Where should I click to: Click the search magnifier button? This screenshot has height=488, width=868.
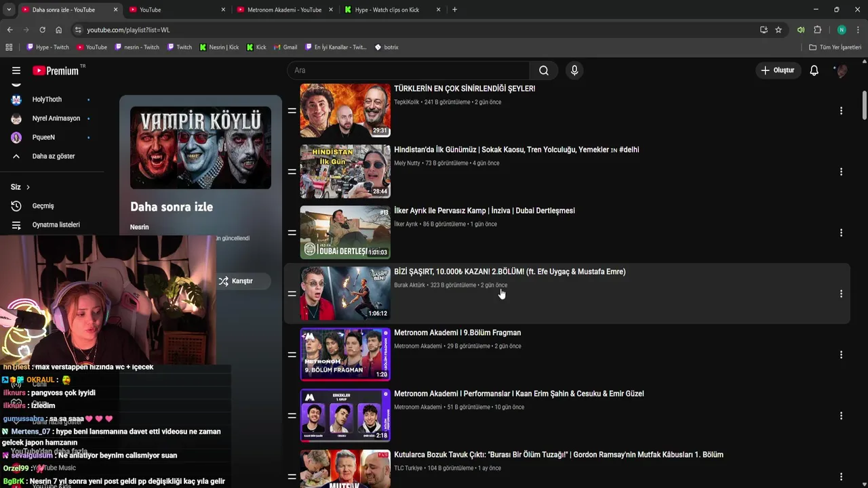coord(544,70)
